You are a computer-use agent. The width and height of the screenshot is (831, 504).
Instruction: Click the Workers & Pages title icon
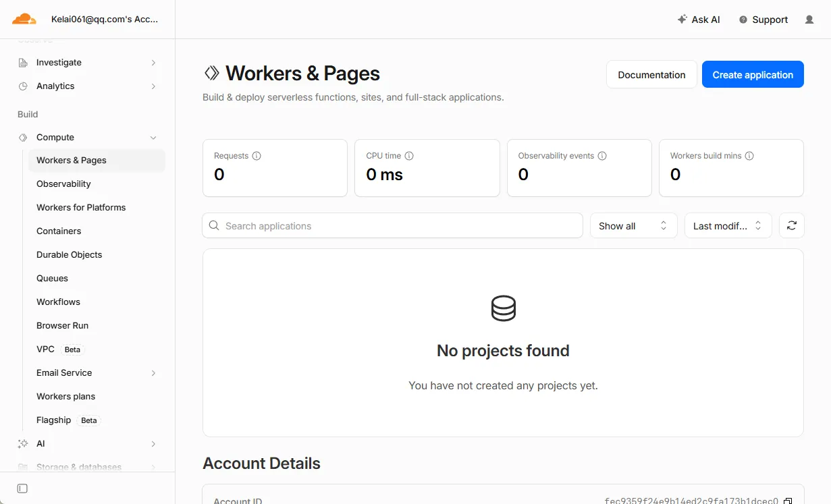point(212,73)
